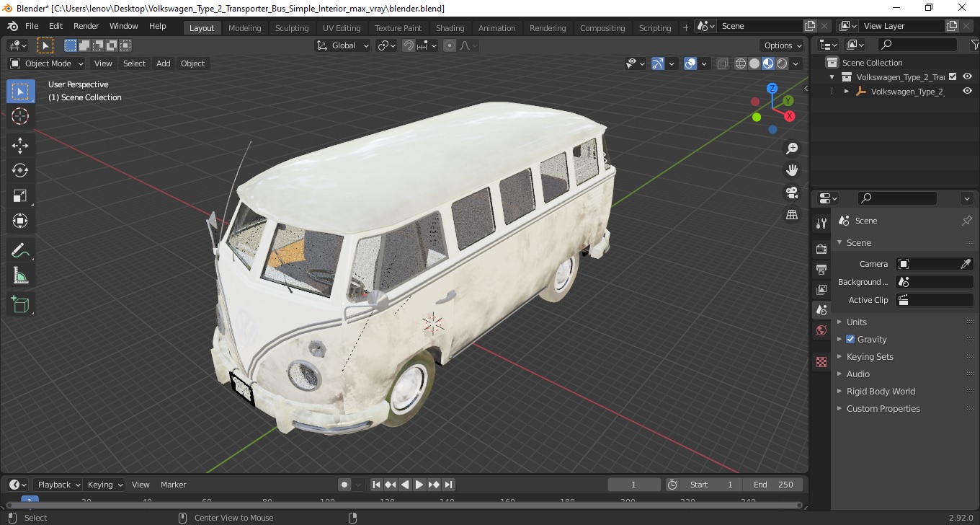The width and height of the screenshot is (980, 525).
Task: Click the outliner filter funnel icon
Action: pos(974,45)
